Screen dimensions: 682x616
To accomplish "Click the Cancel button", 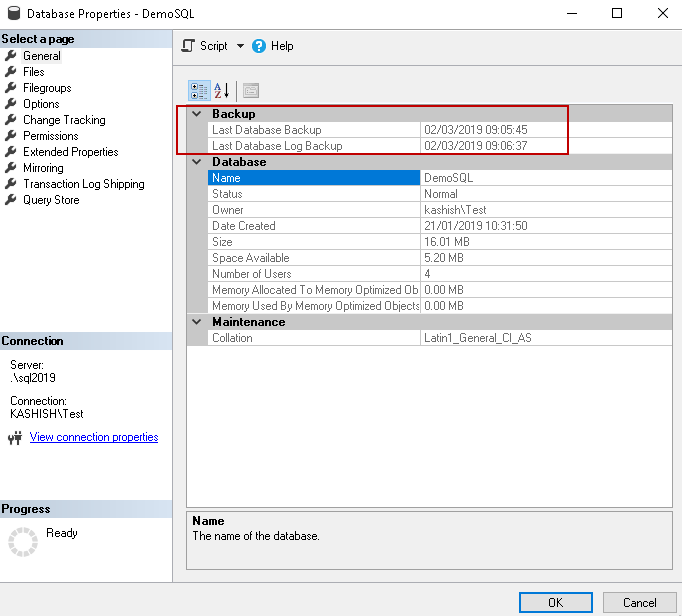I will point(639,603).
